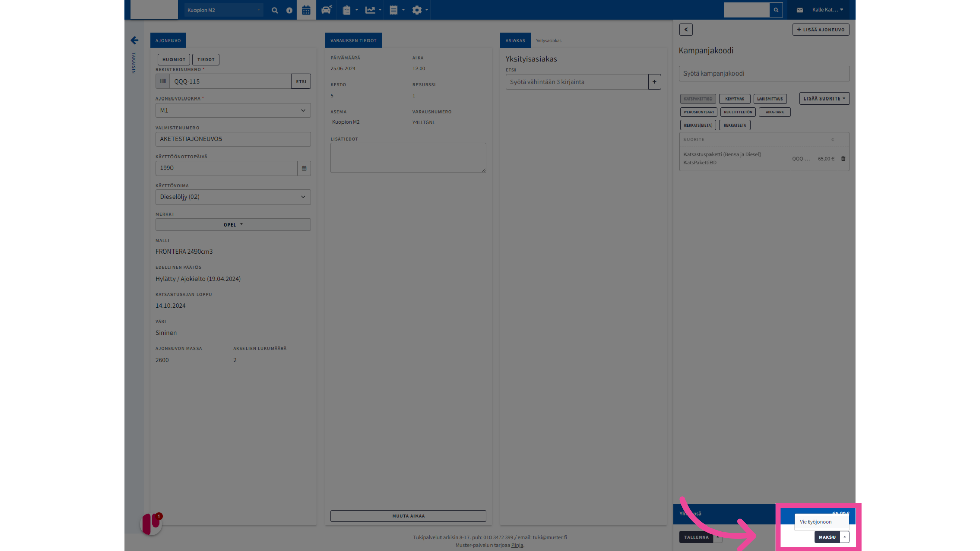Click the search magnifier icon in top toolbar
The image size is (980, 551).
(275, 10)
